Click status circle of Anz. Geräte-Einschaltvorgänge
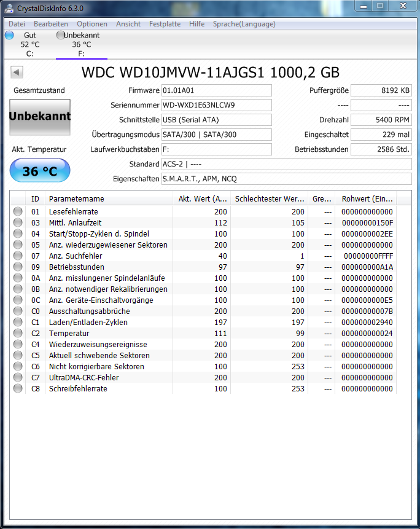The width and height of the screenshot is (420, 529). (x=18, y=300)
